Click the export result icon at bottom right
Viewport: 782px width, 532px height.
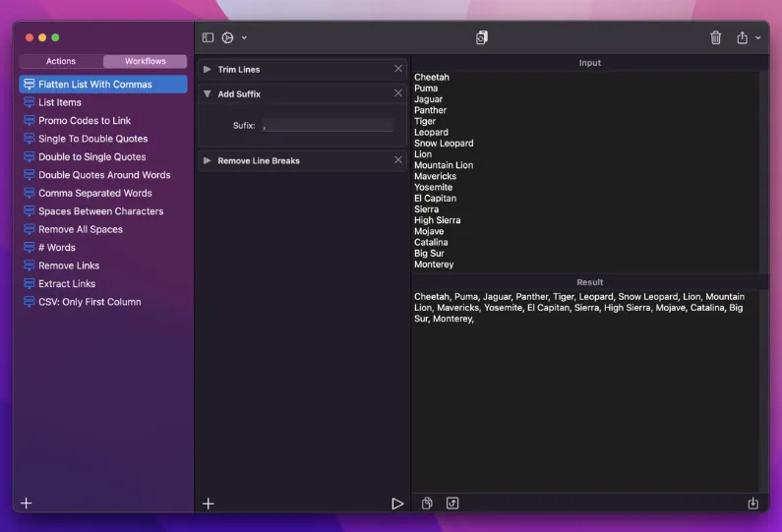pos(753,503)
